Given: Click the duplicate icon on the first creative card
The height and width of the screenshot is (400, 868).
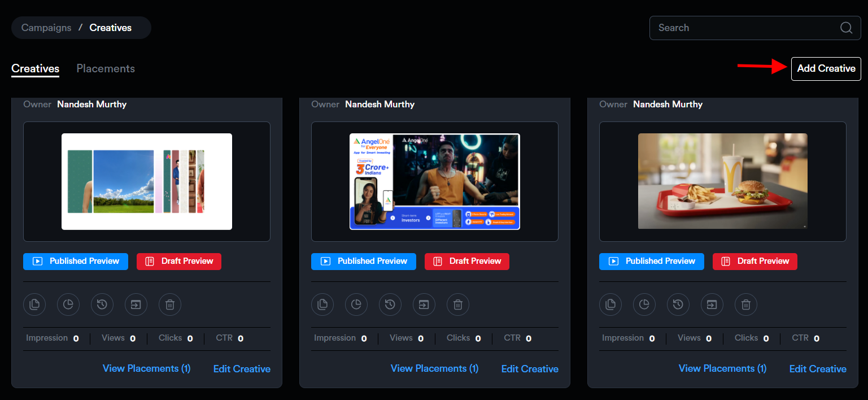Looking at the screenshot, I should point(34,305).
